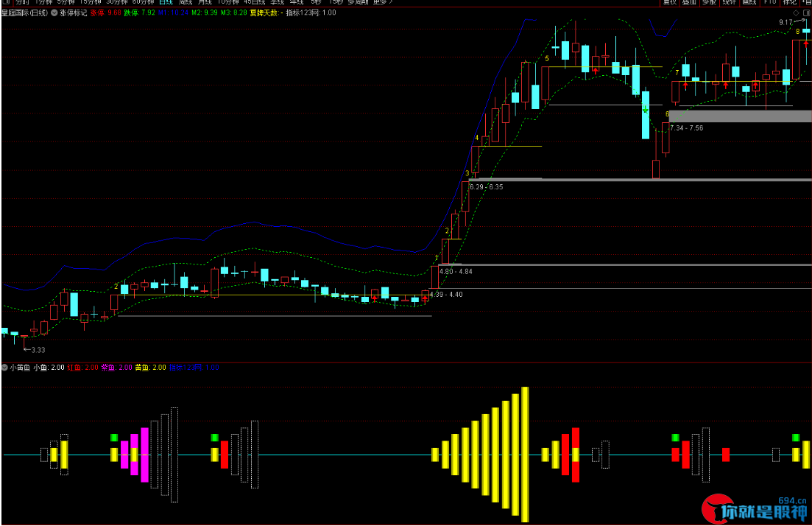Open the 小黄鱼 indicator dropdown arrow
The height and width of the screenshot is (526, 812).
click(x=4, y=368)
